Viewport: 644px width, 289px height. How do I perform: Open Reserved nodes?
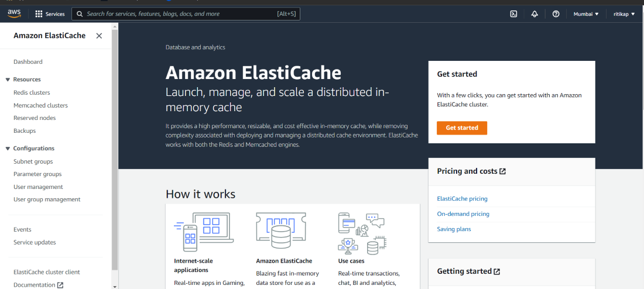35,118
